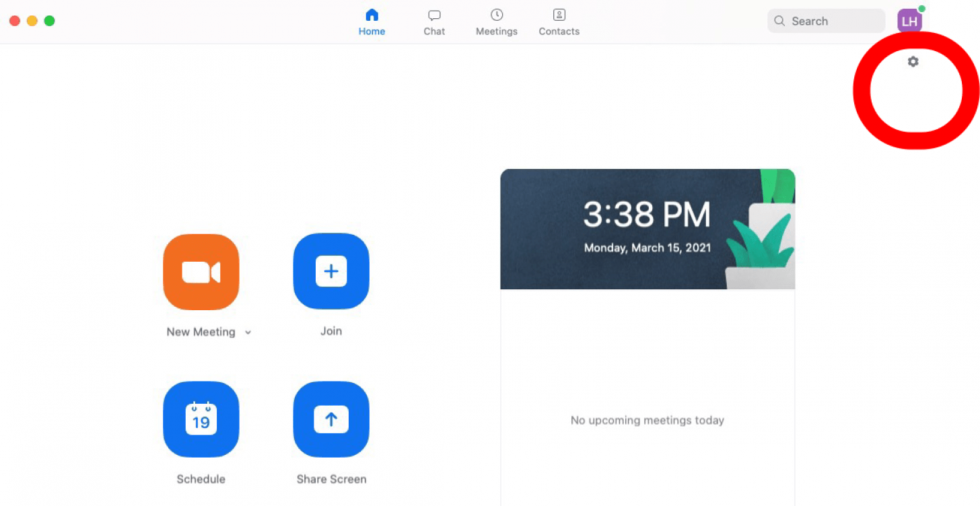The width and height of the screenshot is (980, 506).
Task: Click the blue Join plus icon
Action: coord(331,271)
